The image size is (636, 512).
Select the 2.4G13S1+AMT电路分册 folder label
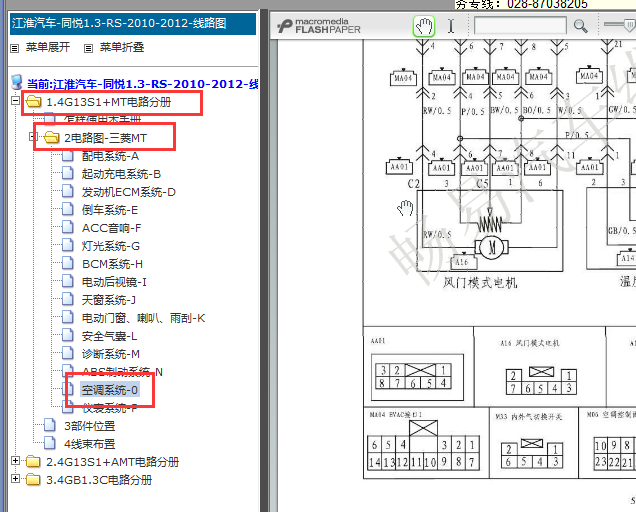[112, 462]
